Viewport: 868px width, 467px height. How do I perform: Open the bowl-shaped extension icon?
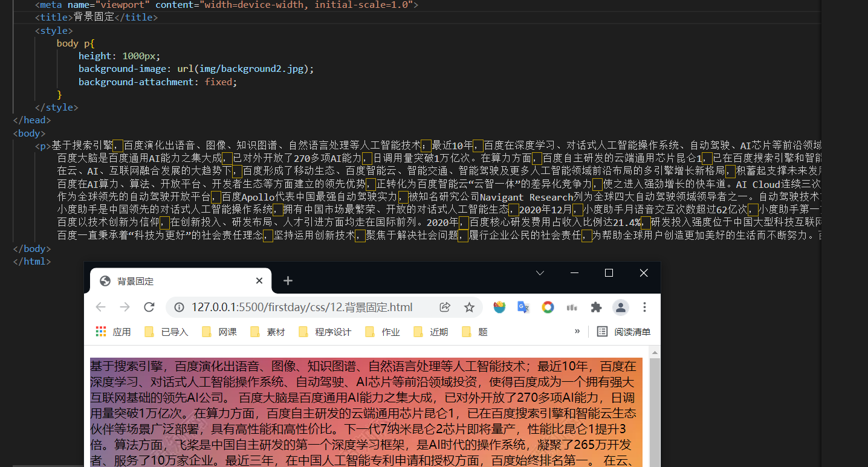(x=499, y=307)
